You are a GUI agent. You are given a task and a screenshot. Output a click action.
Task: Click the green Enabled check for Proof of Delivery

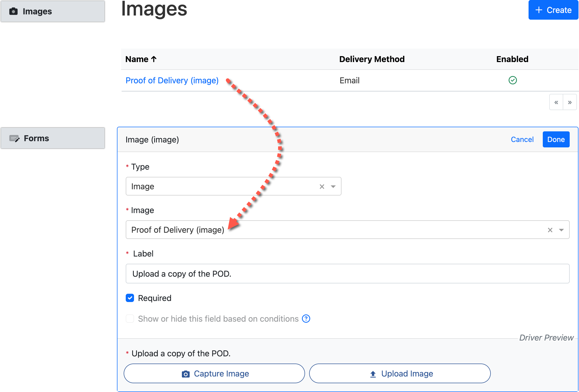pos(513,80)
